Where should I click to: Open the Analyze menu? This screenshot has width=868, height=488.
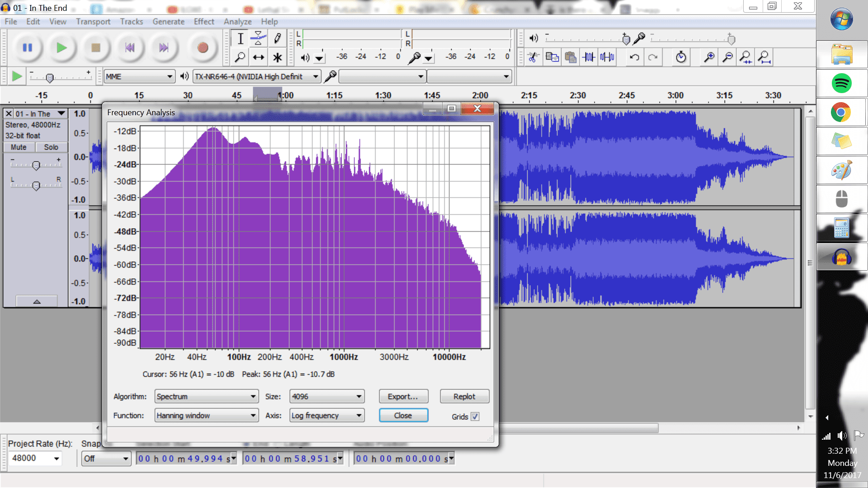(237, 22)
